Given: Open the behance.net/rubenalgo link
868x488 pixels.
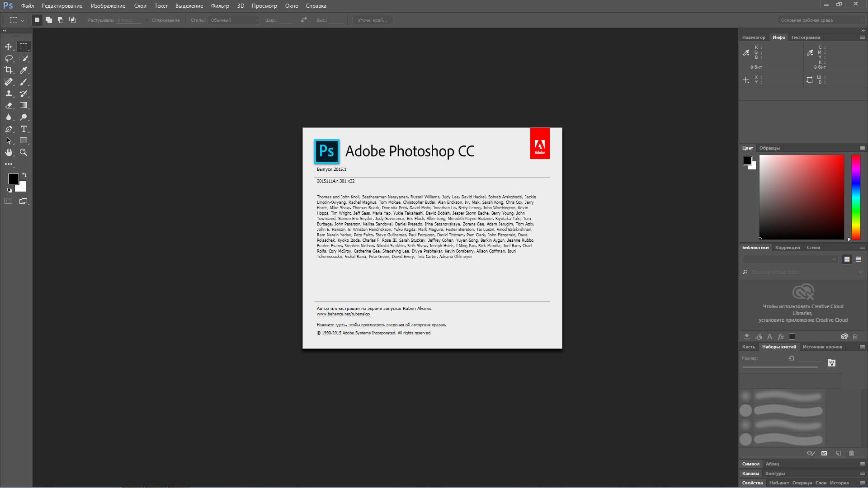Looking at the screenshot, I should pos(343,314).
